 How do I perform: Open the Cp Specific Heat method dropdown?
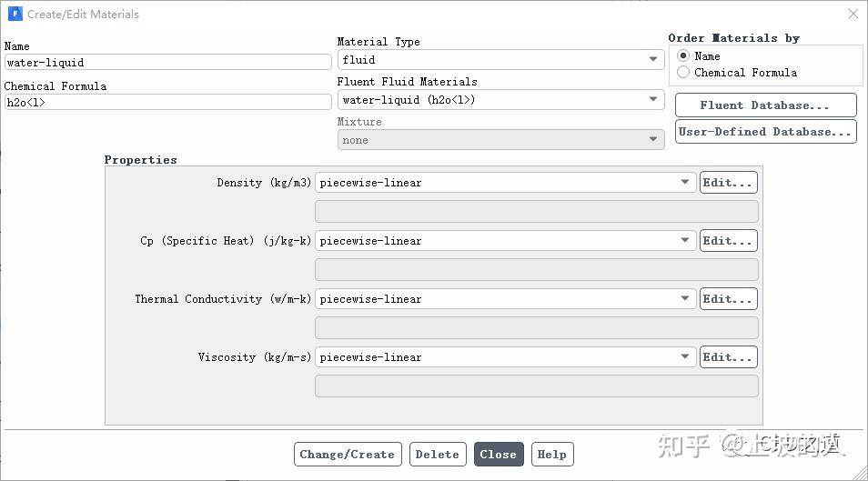click(505, 241)
